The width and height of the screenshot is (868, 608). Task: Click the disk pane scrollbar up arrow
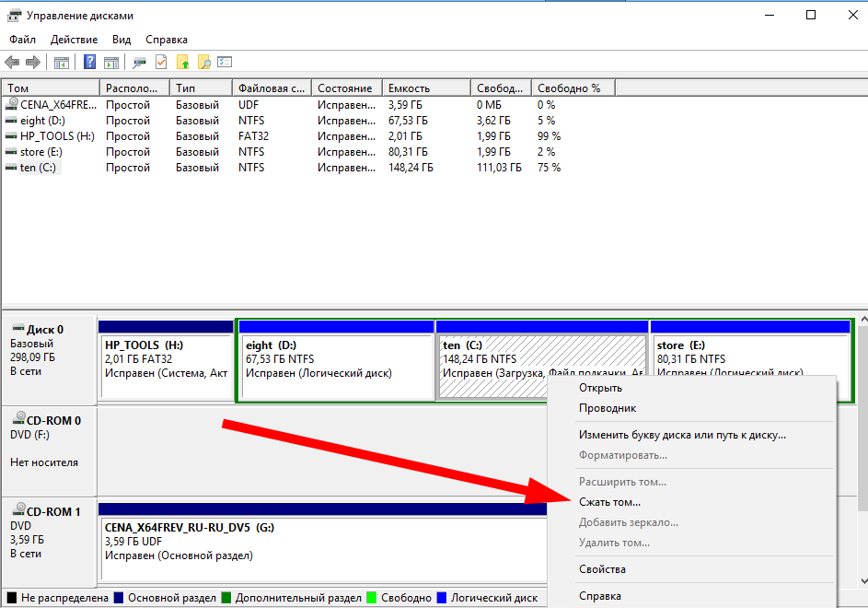pos(862,320)
